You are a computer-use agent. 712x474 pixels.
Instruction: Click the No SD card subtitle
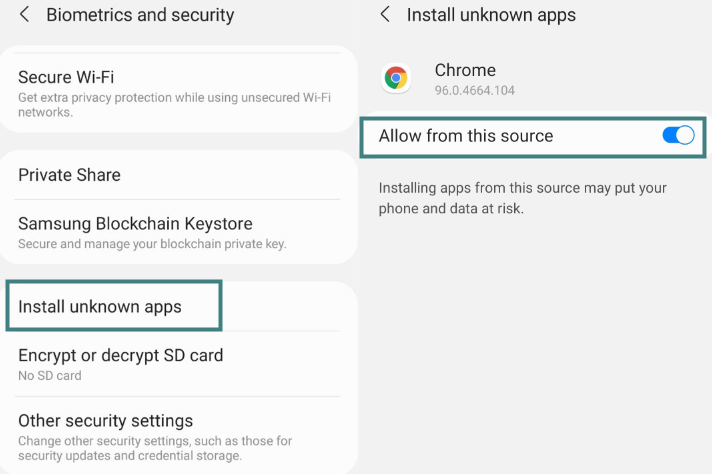point(50,376)
